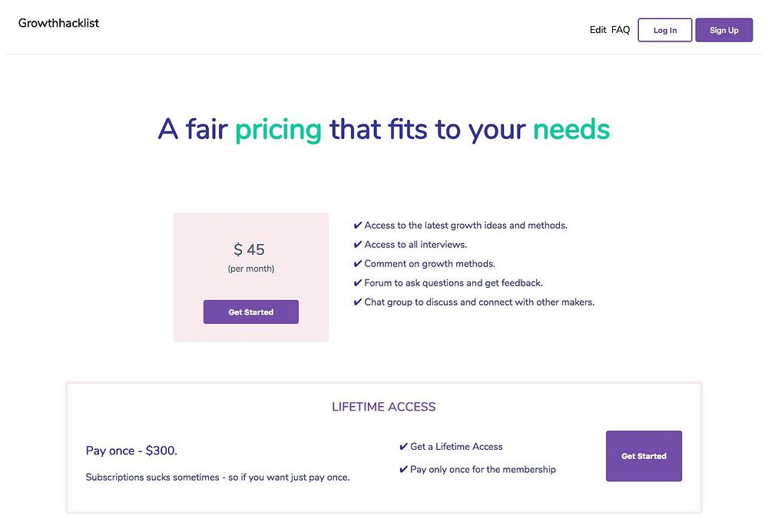Click the Growthhacklist site logo
Image resolution: width=768 pixels, height=532 pixels.
pyautogui.click(x=58, y=23)
